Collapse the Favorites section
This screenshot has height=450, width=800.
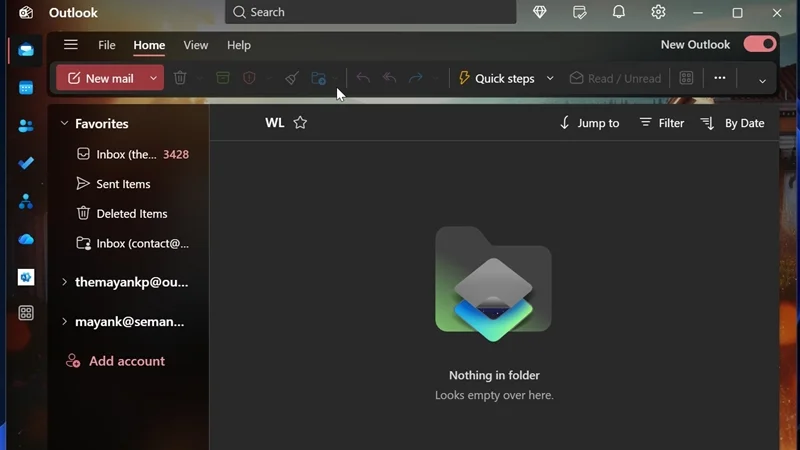(64, 123)
